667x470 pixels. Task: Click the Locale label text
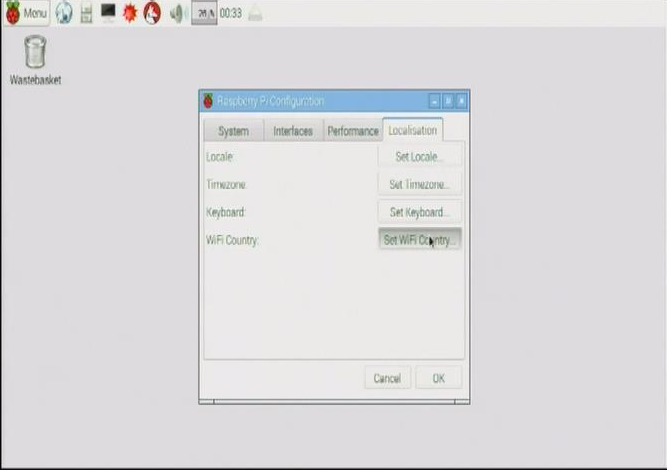pyautogui.click(x=220, y=157)
